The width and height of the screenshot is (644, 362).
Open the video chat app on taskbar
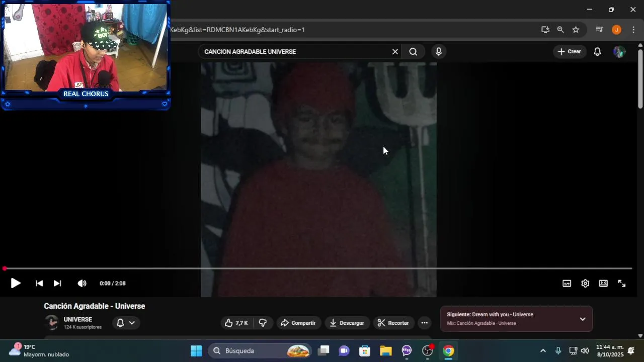coord(344,351)
